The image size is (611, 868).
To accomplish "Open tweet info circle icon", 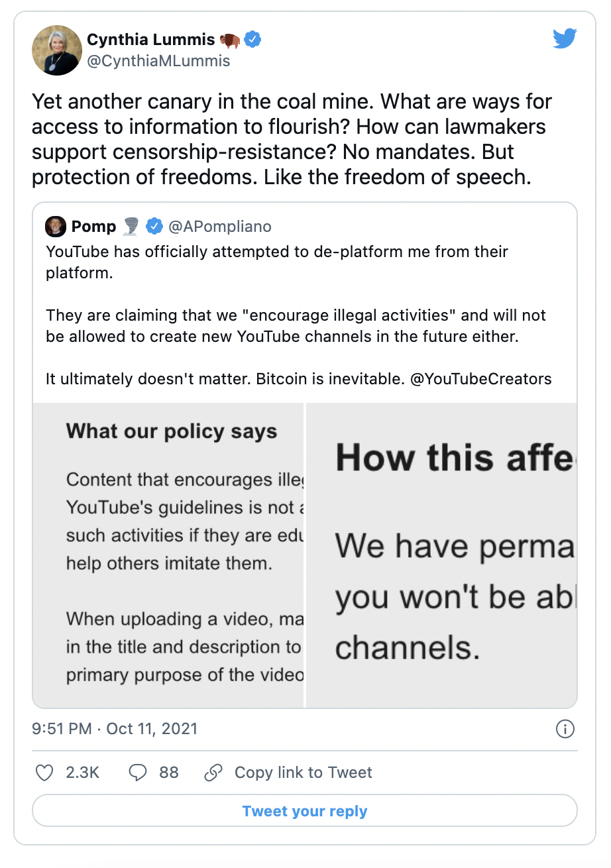I will tap(565, 730).
